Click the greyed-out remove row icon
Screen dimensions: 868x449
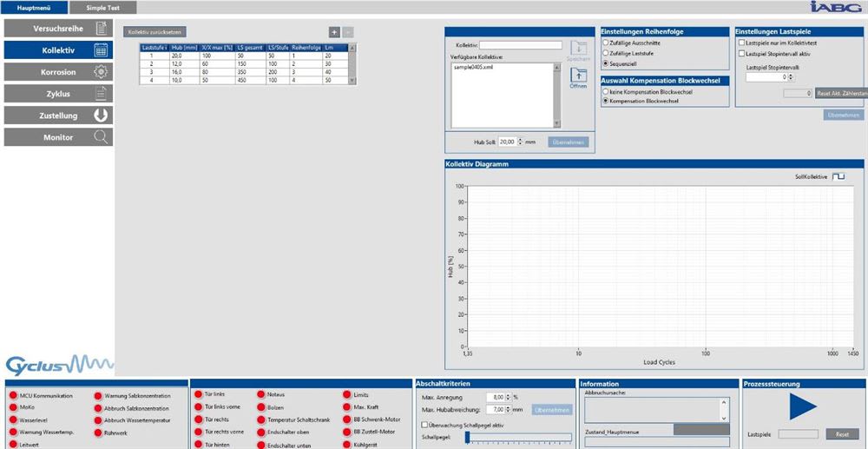348,32
